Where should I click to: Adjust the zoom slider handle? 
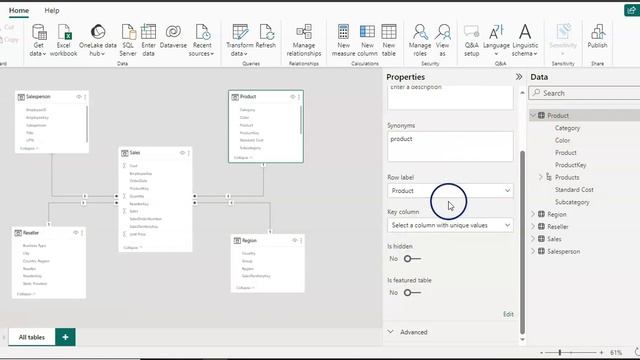click(560, 352)
